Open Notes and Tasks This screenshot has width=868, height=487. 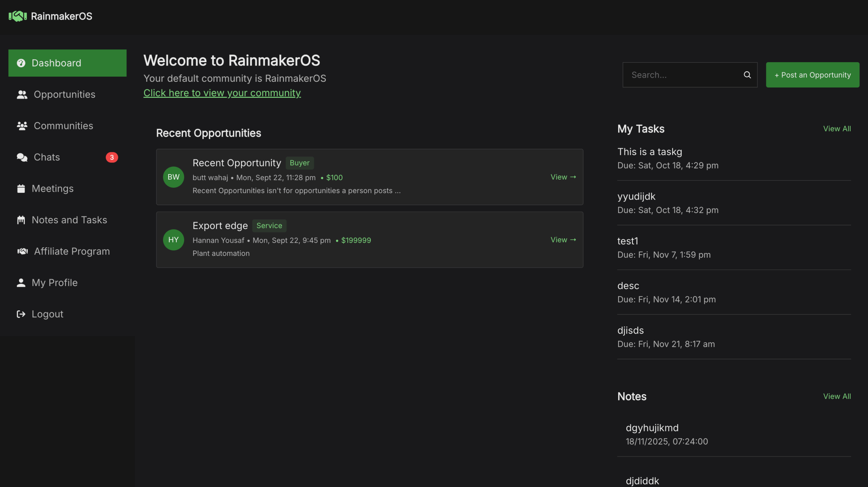69,220
